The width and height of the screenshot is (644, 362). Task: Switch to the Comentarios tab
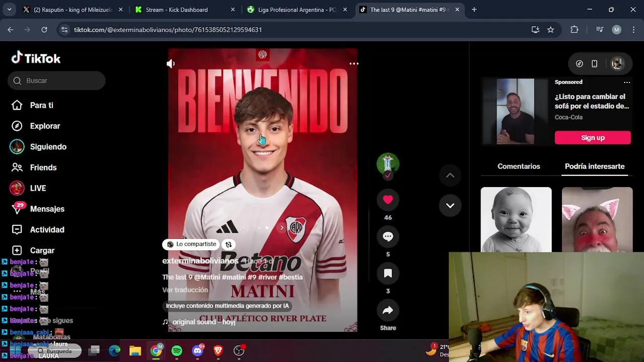pyautogui.click(x=519, y=166)
